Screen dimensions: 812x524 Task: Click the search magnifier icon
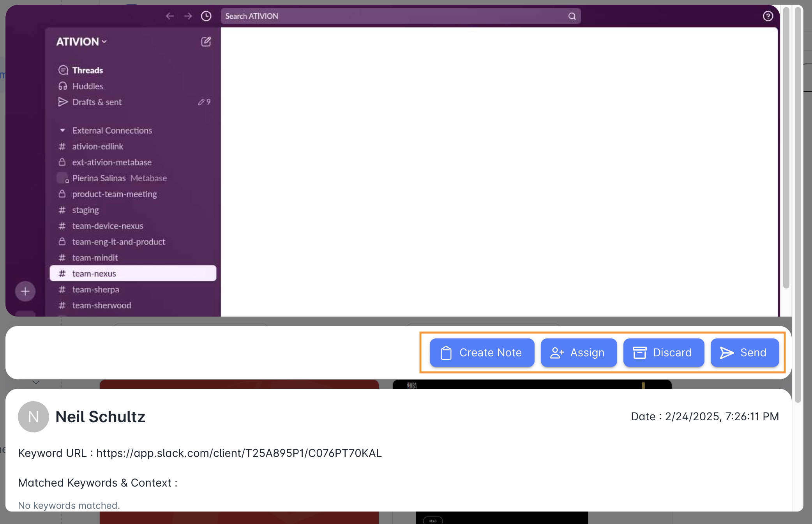pyautogui.click(x=572, y=16)
